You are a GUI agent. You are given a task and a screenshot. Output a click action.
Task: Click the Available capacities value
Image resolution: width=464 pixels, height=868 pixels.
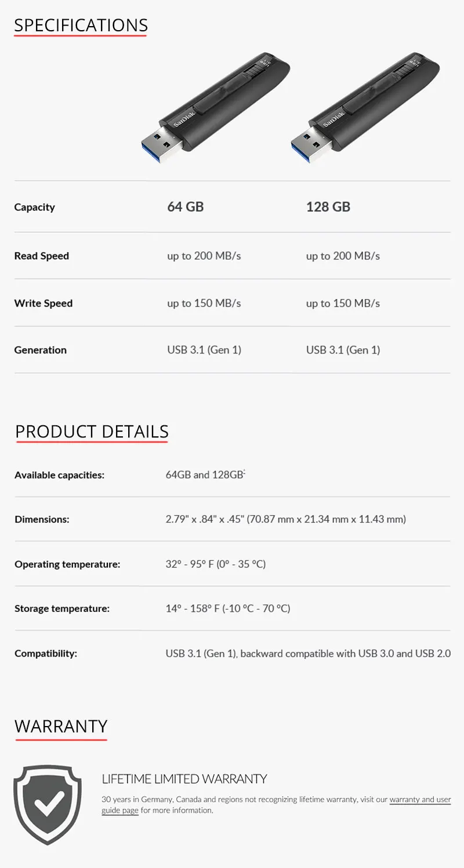point(206,475)
